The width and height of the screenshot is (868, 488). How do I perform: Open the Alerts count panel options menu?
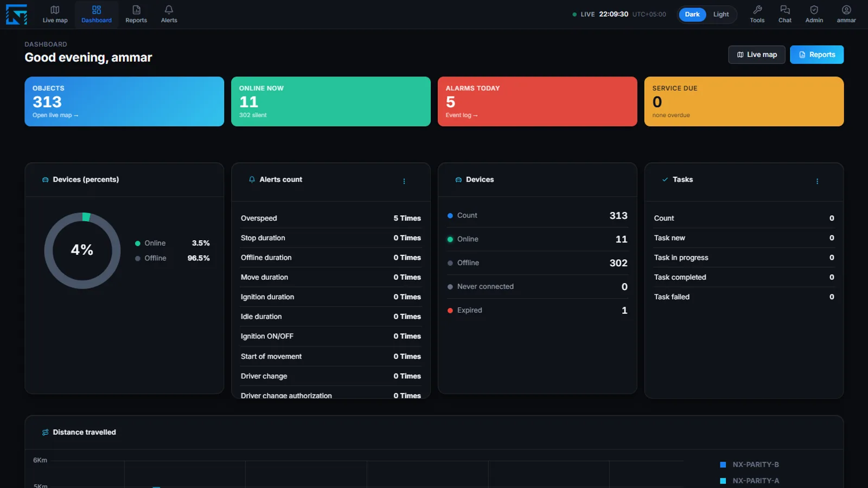pyautogui.click(x=404, y=181)
